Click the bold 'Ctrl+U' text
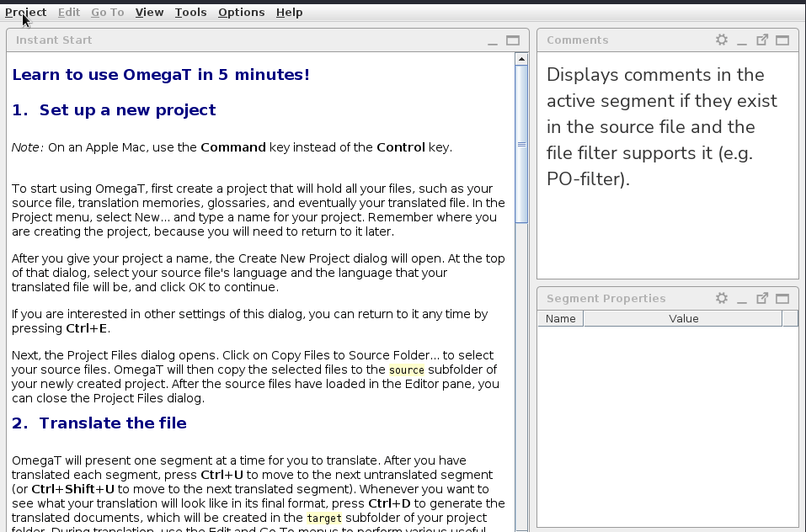The width and height of the screenshot is (806, 532). tap(222, 475)
